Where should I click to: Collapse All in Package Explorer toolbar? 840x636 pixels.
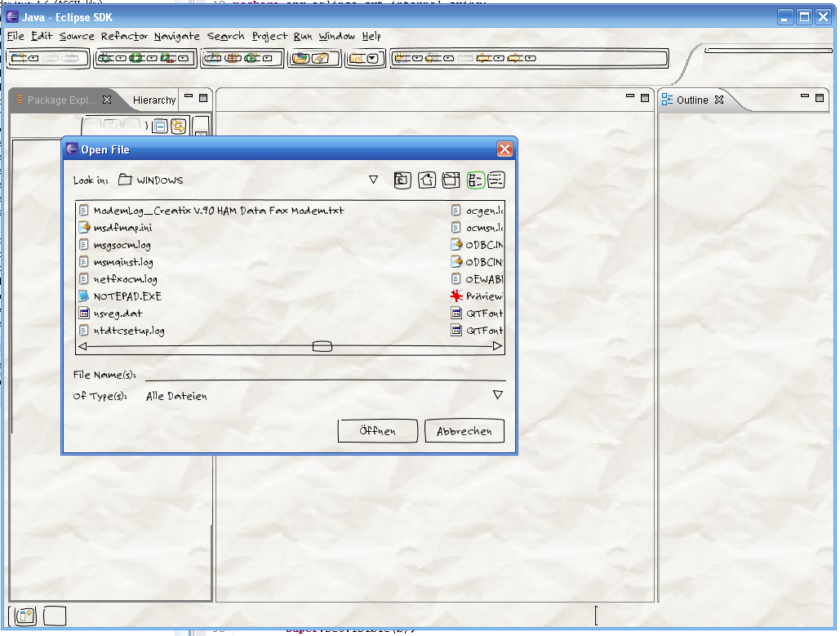160,127
